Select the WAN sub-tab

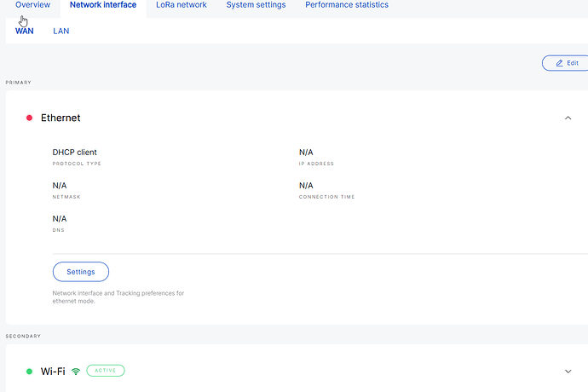[25, 31]
